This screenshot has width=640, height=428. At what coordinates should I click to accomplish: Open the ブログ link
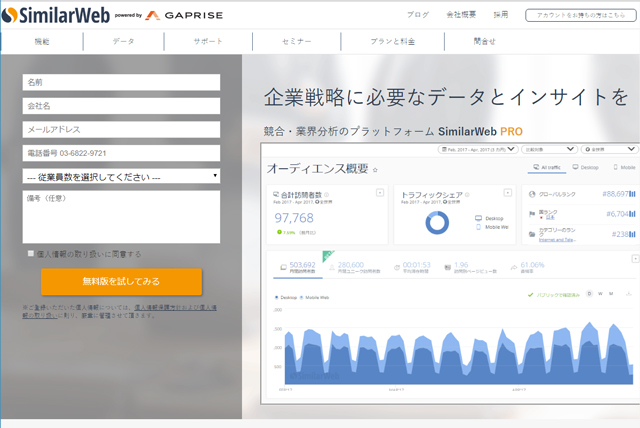[x=418, y=15]
